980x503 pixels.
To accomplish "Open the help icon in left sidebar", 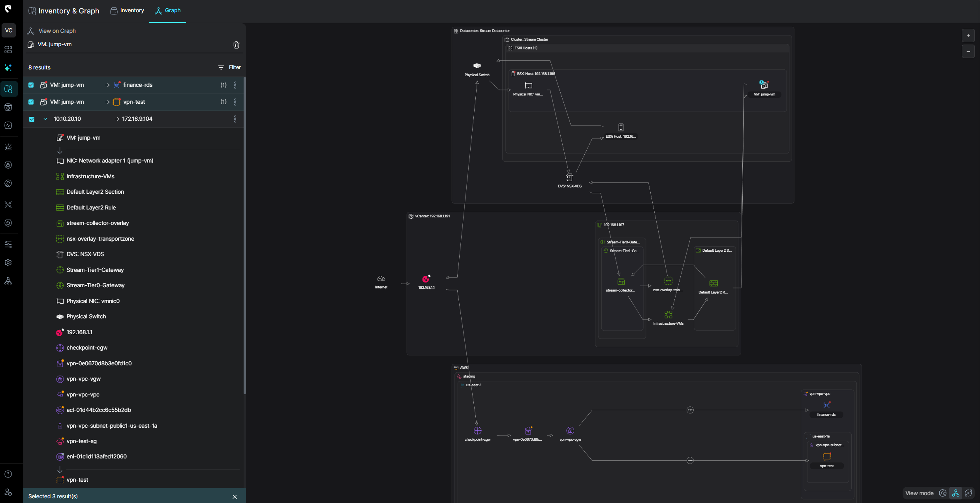I will (x=8, y=474).
